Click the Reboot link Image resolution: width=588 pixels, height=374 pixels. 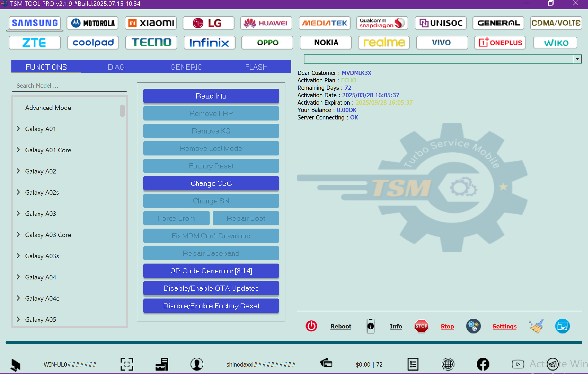341,326
